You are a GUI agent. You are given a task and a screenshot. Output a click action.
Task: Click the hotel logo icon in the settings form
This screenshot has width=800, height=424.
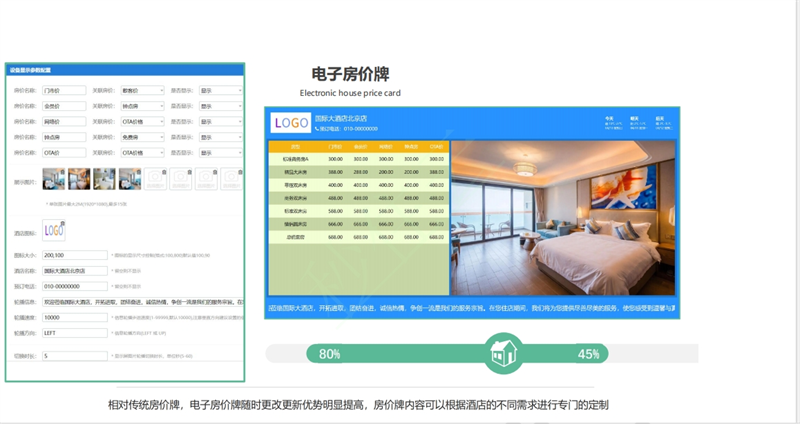click(52, 230)
